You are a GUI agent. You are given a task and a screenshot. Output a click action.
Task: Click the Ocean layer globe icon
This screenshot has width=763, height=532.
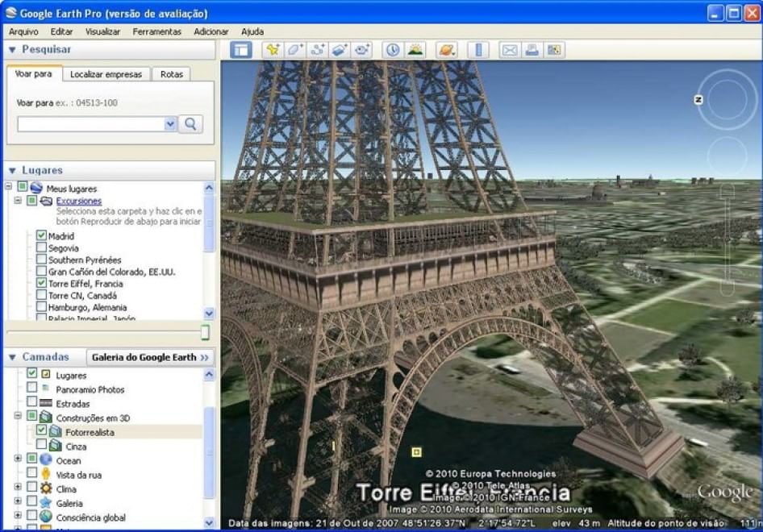(x=46, y=459)
